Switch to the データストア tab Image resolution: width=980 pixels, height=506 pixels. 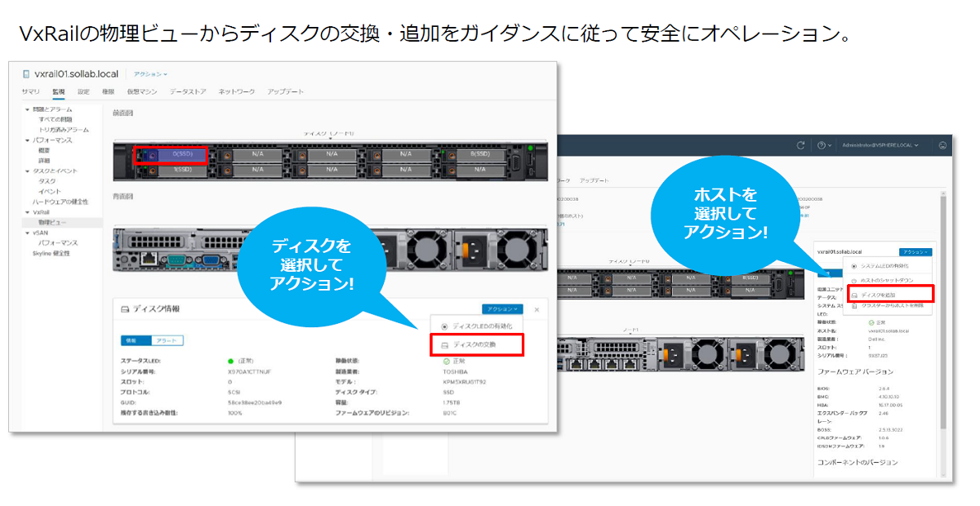tap(188, 91)
